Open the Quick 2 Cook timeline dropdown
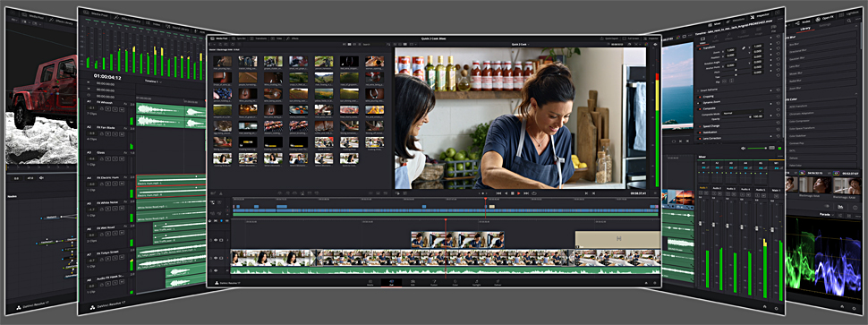 coord(521,44)
